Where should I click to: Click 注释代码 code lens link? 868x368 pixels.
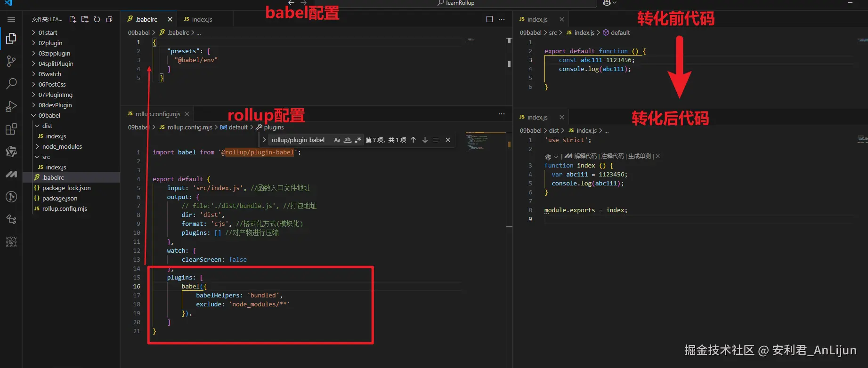613,156
